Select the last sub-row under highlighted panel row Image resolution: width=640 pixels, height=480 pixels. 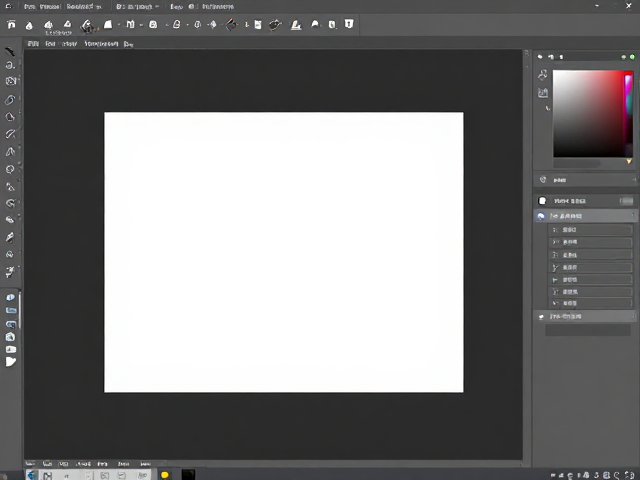[591, 303]
